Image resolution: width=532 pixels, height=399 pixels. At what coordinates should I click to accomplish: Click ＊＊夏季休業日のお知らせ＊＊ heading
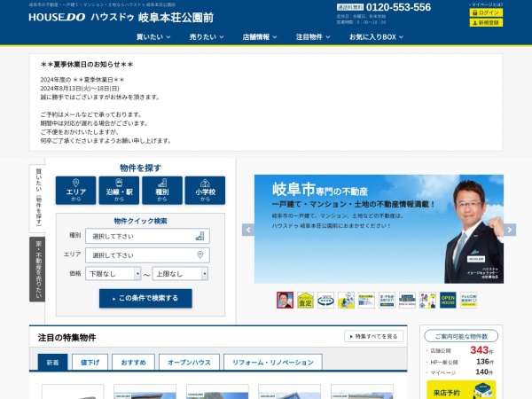(x=87, y=64)
